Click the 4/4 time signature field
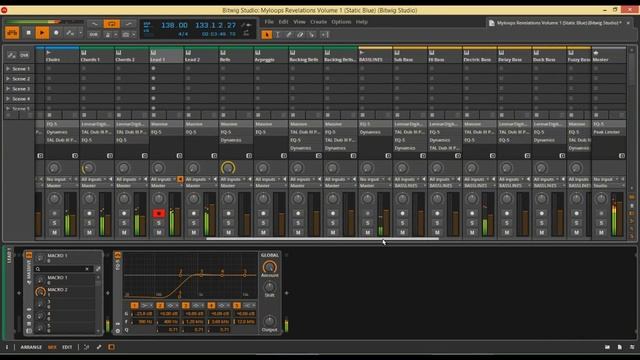 183,34
